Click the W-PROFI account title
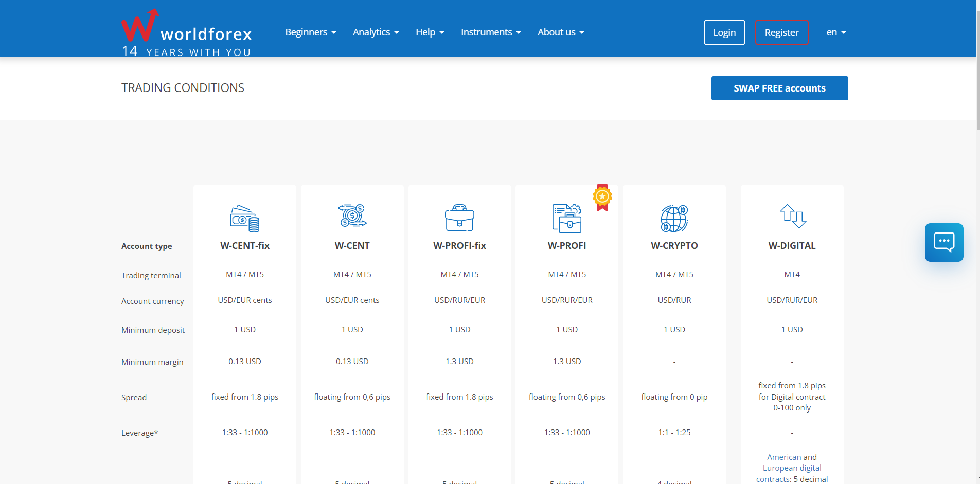 click(567, 246)
